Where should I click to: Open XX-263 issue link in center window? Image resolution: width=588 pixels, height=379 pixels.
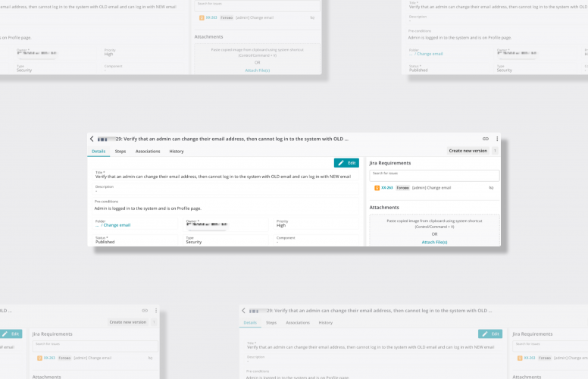coord(387,188)
